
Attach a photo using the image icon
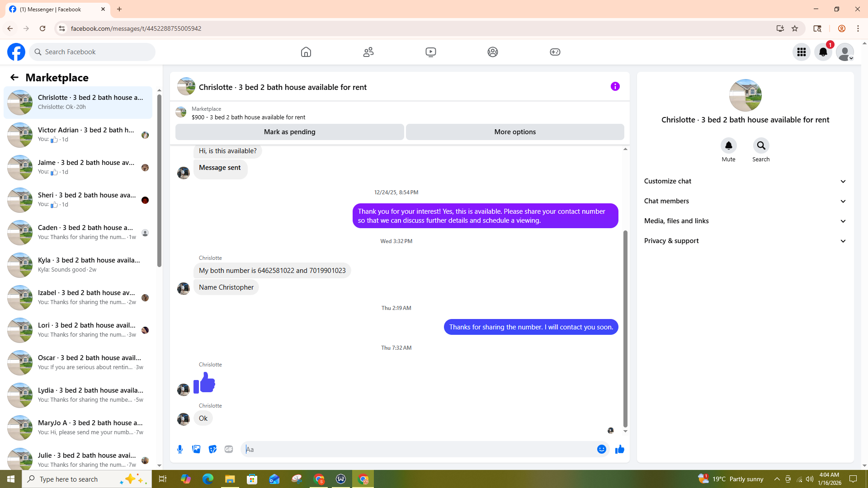pos(196,449)
